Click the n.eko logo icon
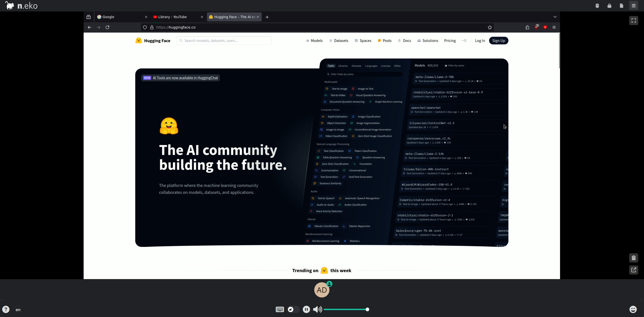 click(10, 6)
